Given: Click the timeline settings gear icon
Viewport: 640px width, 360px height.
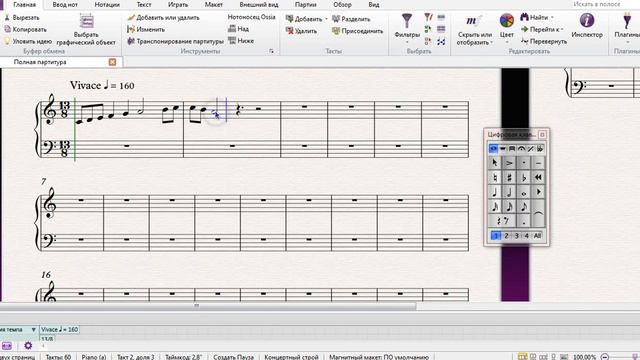Looking at the screenshot, I should (28, 346).
